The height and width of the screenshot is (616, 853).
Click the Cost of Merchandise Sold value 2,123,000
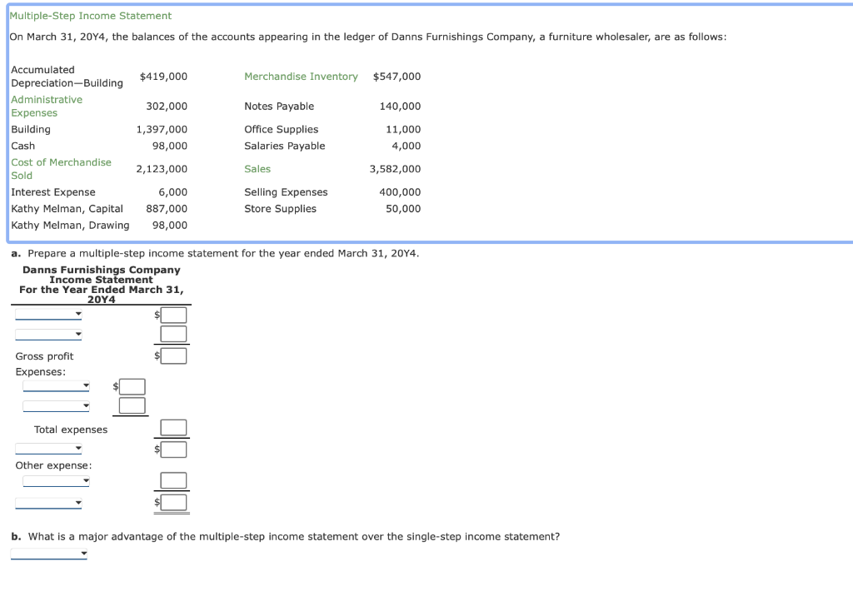click(162, 169)
